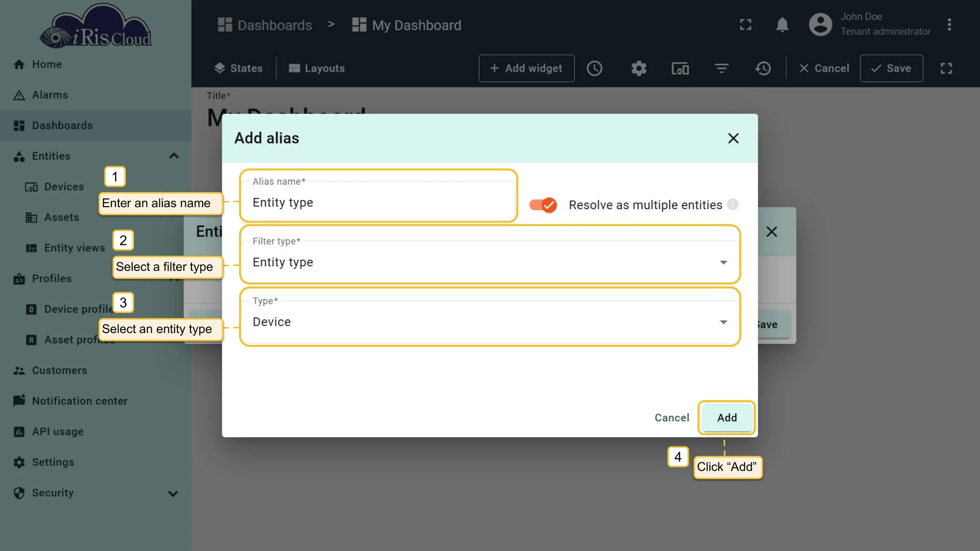Save the dashboard from toolbar
Screen dimensions: 980x551
pyautogui.click(x=891, y=68)
